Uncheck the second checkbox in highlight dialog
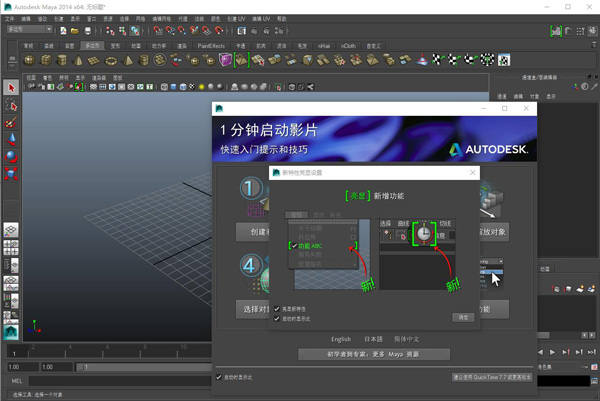600x401 pixels. click(277, 318)
